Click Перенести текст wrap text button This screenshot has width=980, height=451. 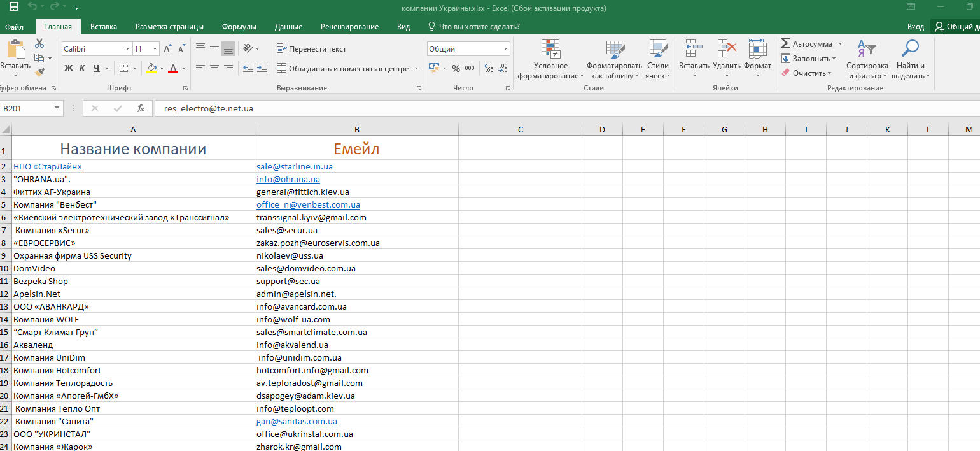point(312,49)
